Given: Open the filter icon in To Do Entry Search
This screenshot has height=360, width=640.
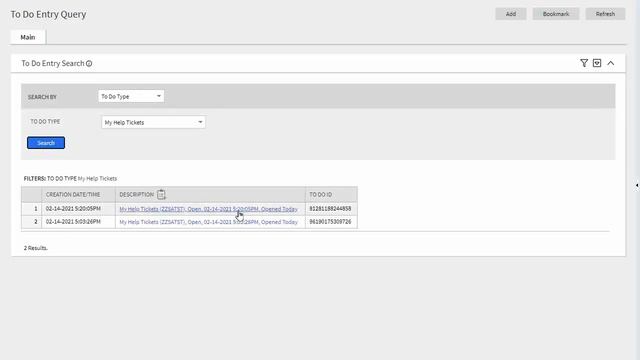Looking at the screenshot, I should (584, 63).
